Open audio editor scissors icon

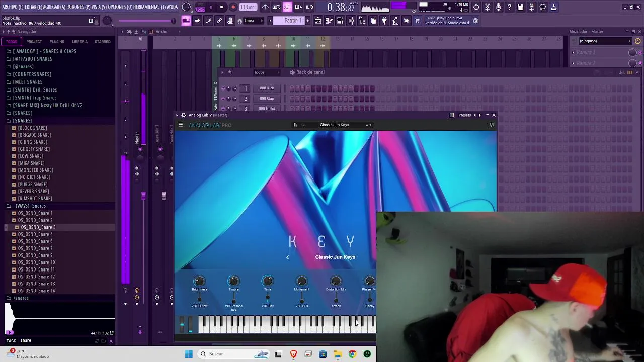tap(487, 7)
